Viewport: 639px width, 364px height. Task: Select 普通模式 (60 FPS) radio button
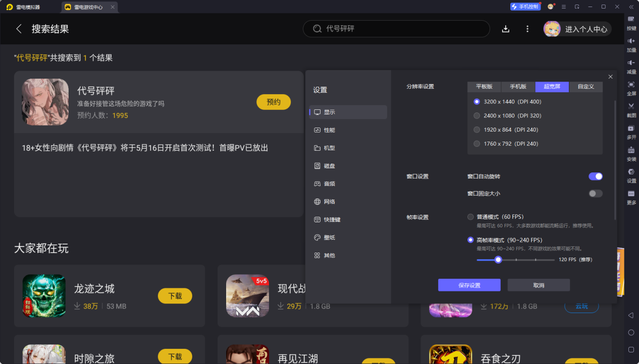point(470,217)
